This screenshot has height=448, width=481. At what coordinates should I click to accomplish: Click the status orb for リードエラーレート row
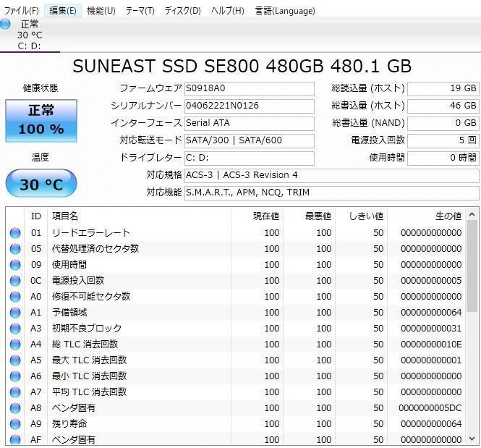pos(15,233)
